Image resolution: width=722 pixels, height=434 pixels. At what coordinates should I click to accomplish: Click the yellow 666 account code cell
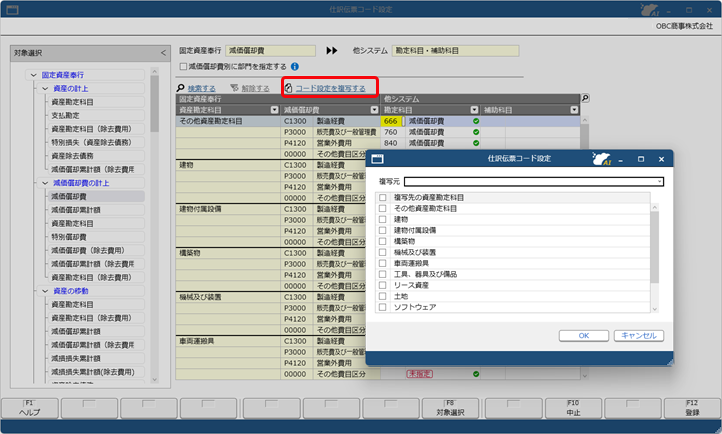click(x=391, y=121)
